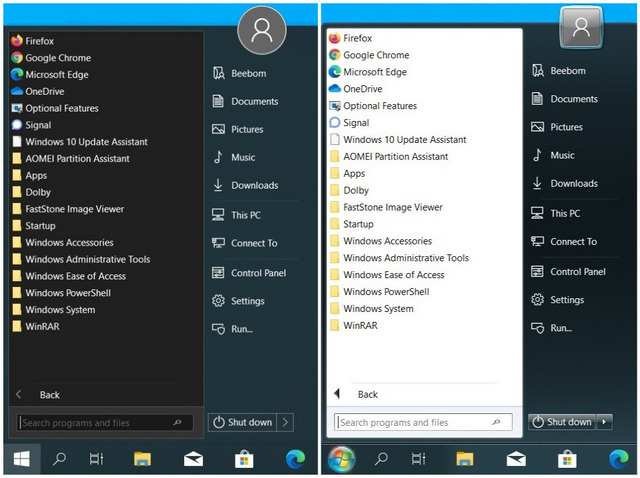
Task: Open Documents in the left menu
Action: click(245, 101)
